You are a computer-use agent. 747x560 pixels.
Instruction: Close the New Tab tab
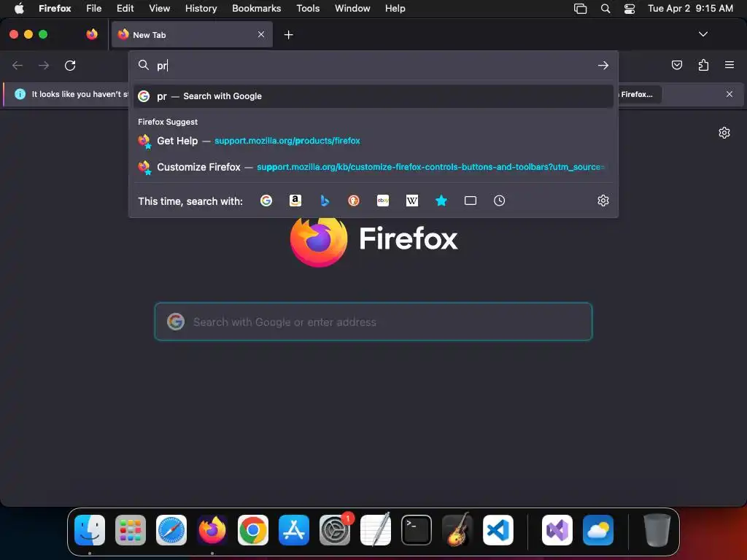click(261, 34)
